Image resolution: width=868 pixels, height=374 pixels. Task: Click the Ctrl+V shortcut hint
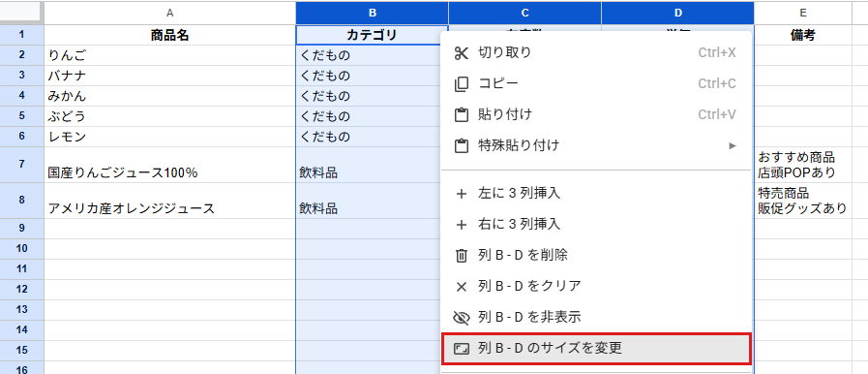click(x=717, y=114)
